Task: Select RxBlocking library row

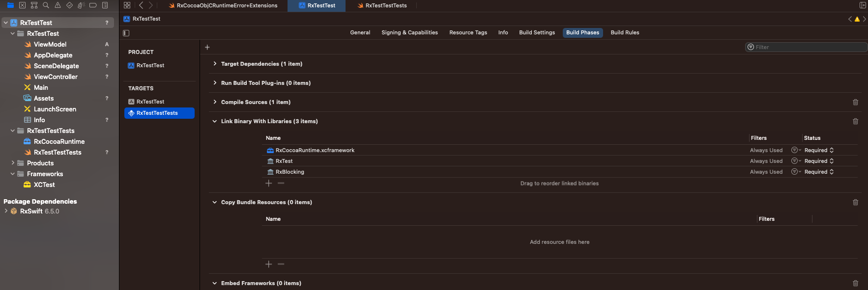Action: coord(559,172)
